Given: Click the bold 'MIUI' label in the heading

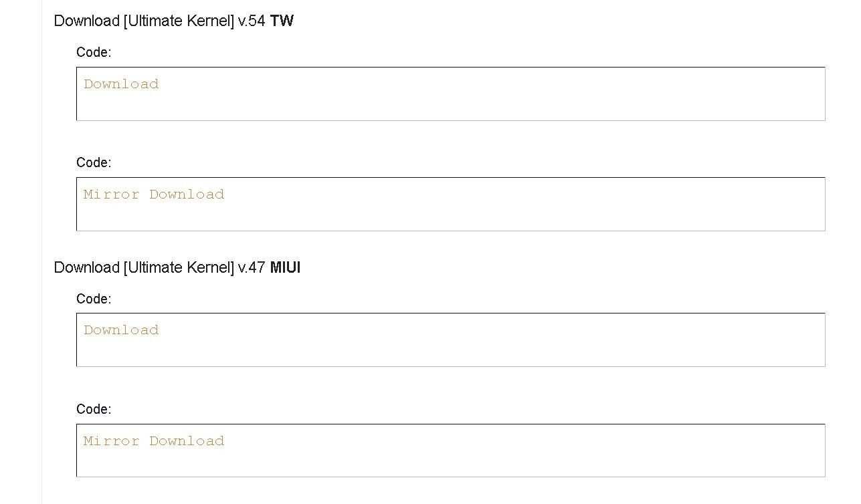Looking at the screenshot, I should (x=286, y=267).
